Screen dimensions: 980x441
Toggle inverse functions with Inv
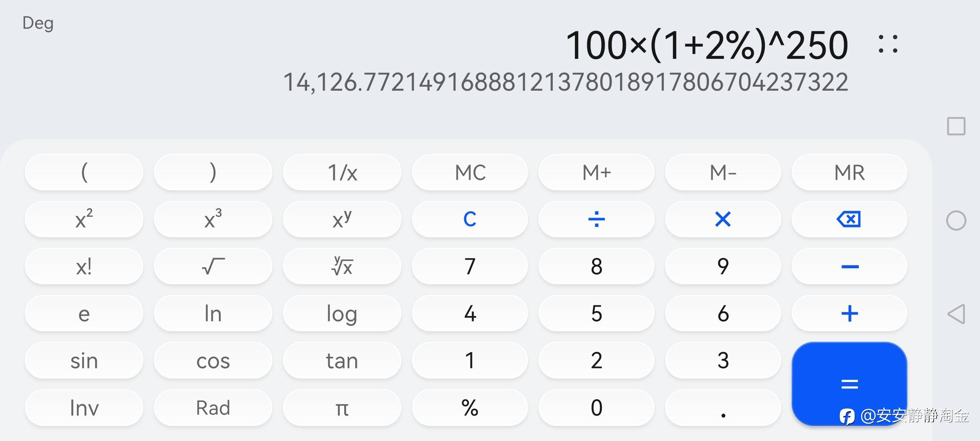84,408
